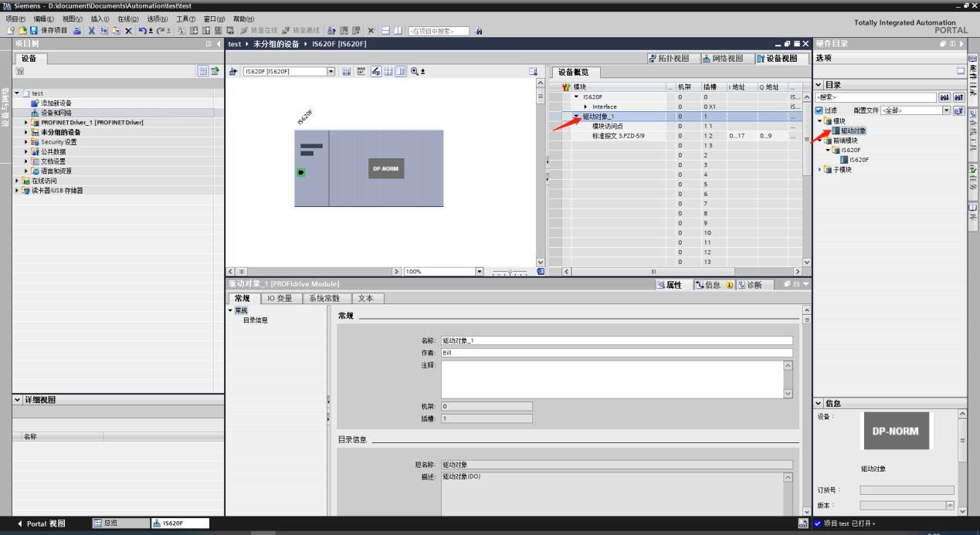
Task: Expand the 子模块 catalog folder
Action: 820,169
